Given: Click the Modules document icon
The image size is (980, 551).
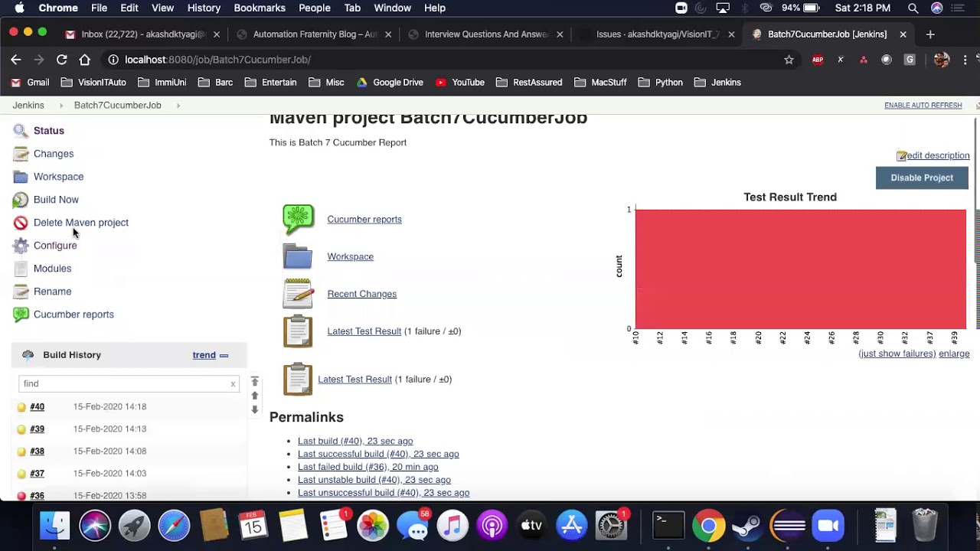Looking at the screenshot, I should click(x=21, y=269).
